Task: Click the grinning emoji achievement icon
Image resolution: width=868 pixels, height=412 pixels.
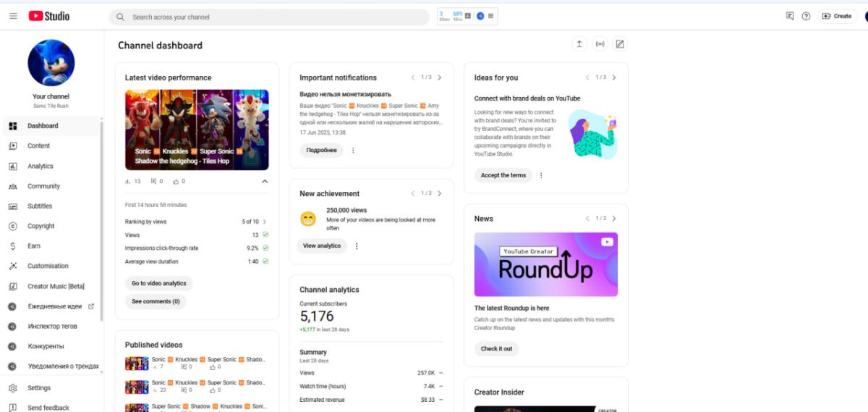Action: coord(308,219)
